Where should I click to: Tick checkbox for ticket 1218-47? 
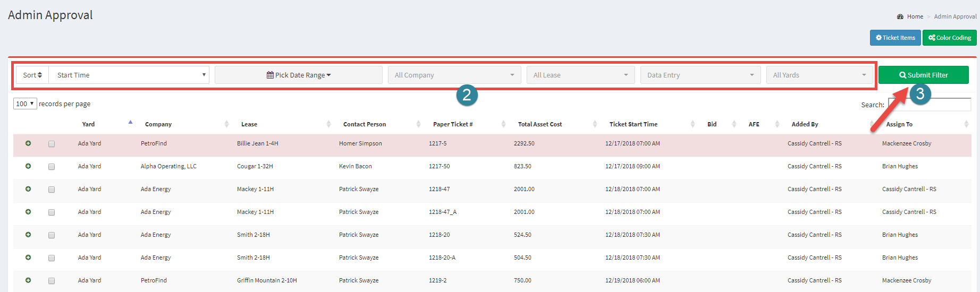click(52, 190)
